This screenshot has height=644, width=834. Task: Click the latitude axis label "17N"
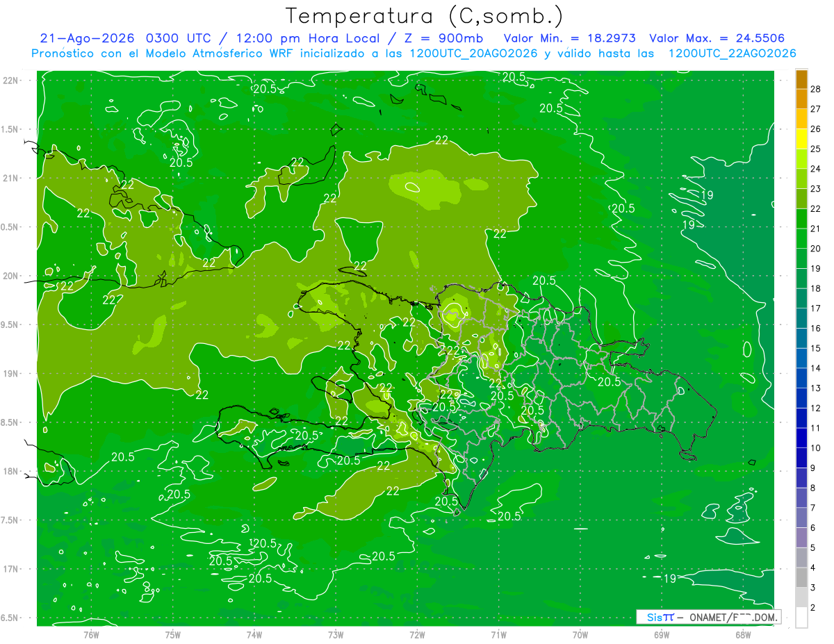click(x=12, y=569)
